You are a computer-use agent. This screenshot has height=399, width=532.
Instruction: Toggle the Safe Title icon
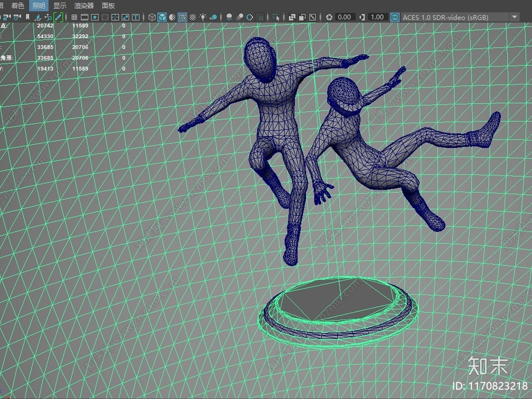coord(136,17)
